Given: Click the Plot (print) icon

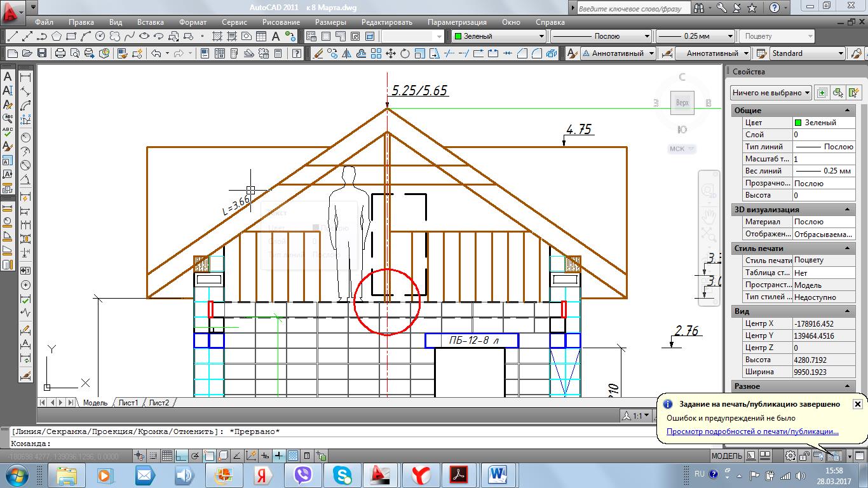Looking at the screenshot, I should (60, 53).
